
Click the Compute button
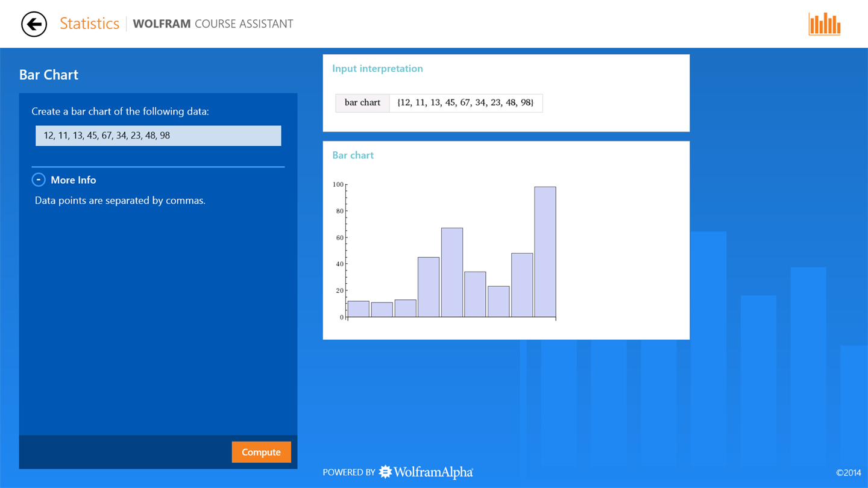(261, 452)
